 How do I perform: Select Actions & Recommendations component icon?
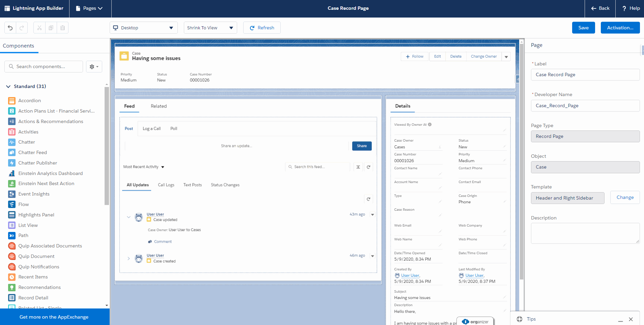coord(12,121)
